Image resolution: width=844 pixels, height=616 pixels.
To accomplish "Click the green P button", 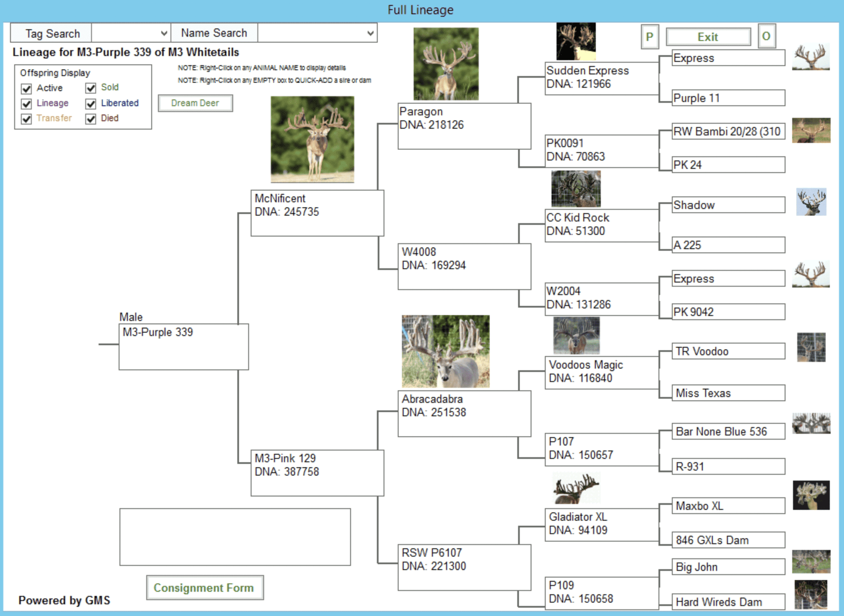I will click(649, 37).
